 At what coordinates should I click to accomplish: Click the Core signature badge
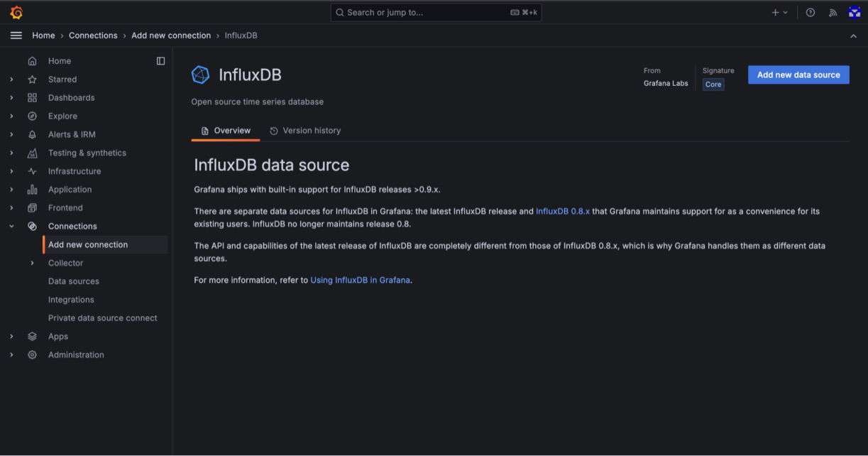pyautogui.click(x=713, y=85)
